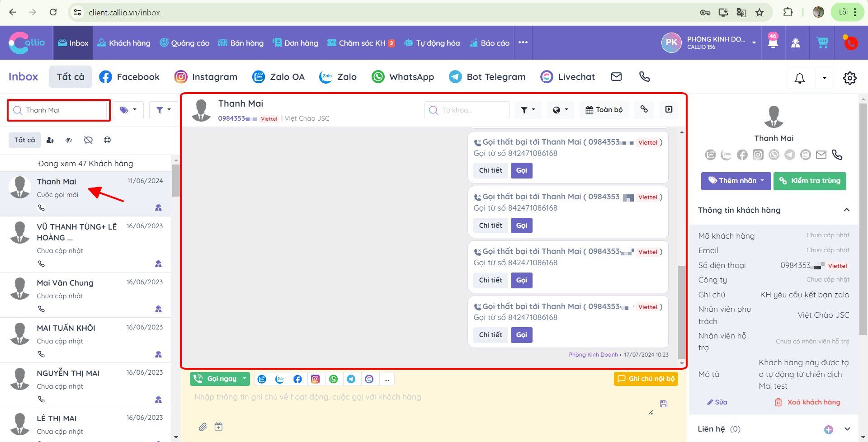Open the tag label dropdown filter
This screenshot has height=442, width=868.
pos(128,110)
